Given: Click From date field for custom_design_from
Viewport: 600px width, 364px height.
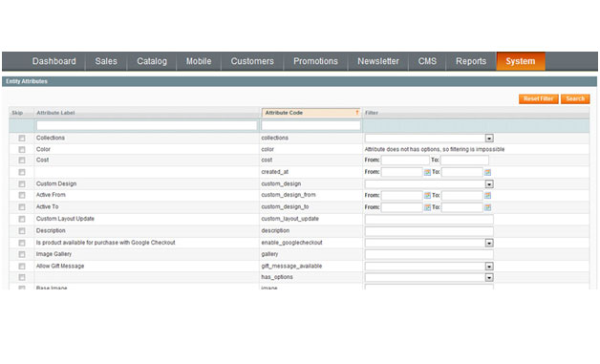Looking at the screenshot, I should click(x=402, y=196).
